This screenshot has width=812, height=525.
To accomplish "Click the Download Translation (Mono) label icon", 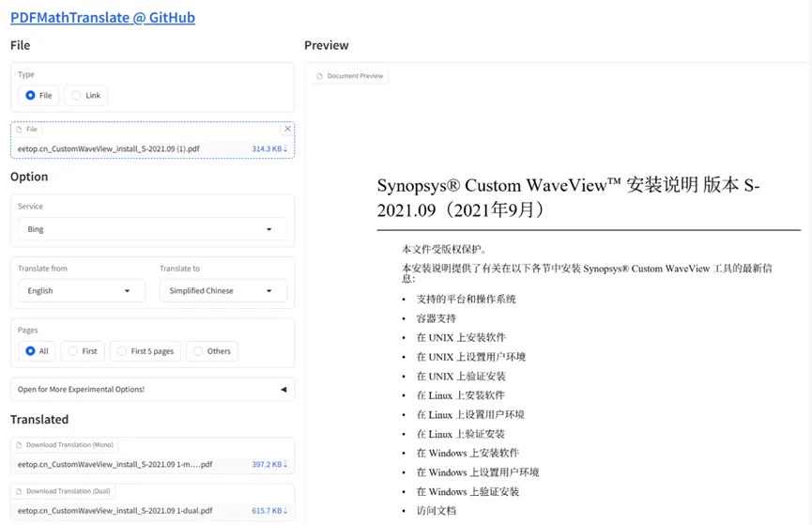I will [19, 444].
